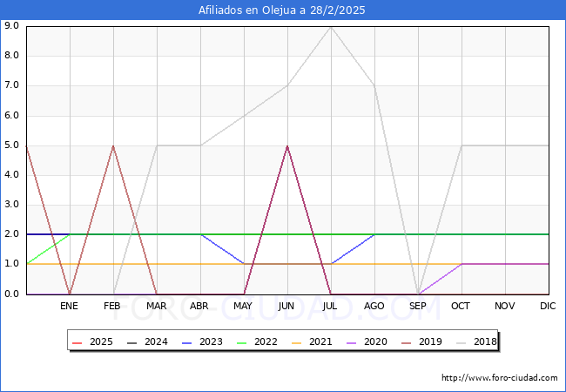566x392 pixels.
Task: Click the JUL month axis label
Action: 330,306
